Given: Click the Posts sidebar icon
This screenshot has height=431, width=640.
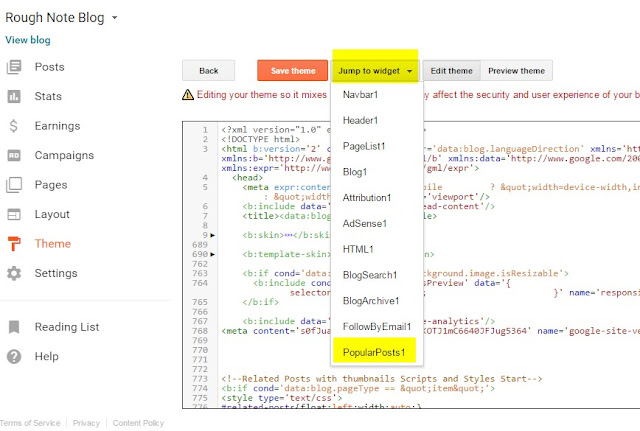Looking at the screenshot, I should 14,67.
